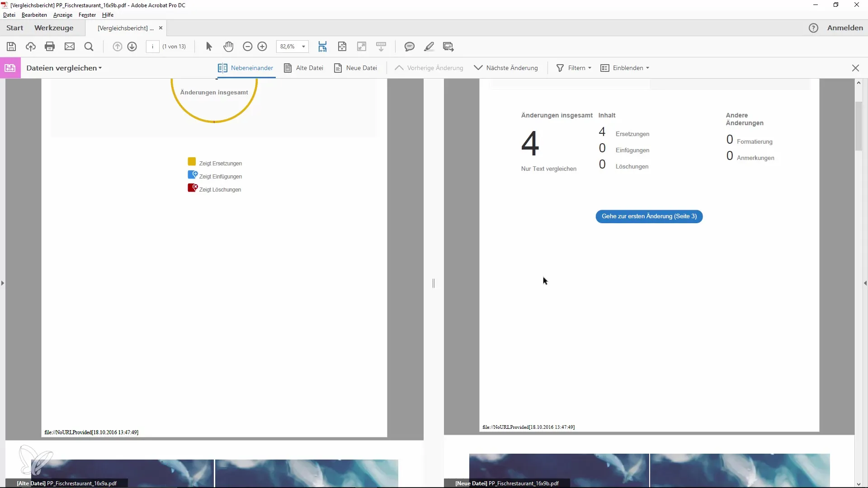
Task: Go to previous page arrow icon
Action: (118, 47)
